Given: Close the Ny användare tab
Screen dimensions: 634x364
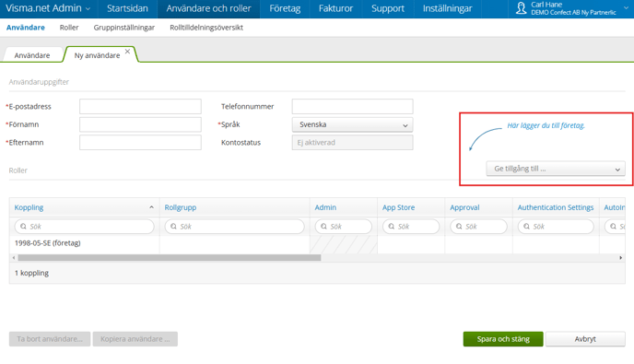Looking at the screenshot, I should coord(127,52).
